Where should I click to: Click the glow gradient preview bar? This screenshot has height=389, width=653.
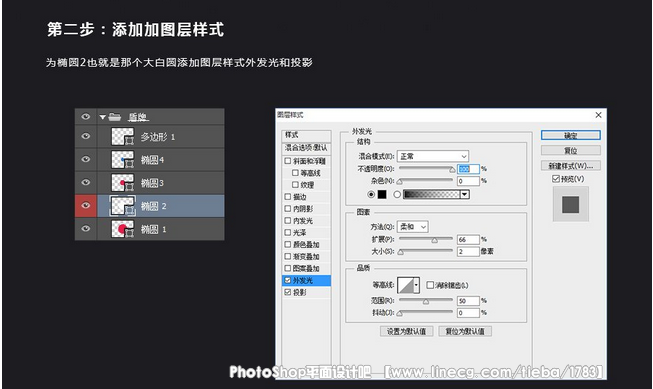point(431,194)
